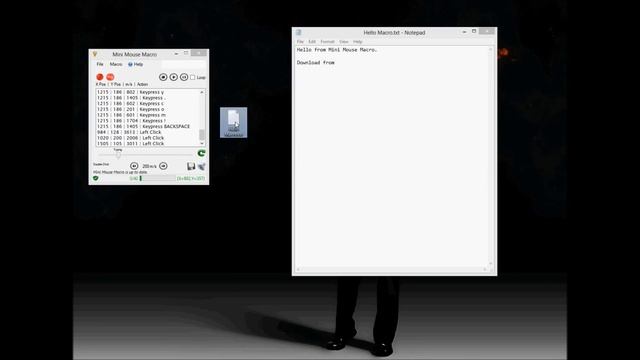Click the '200 m/s' speed value

pyautogui.click(x=149, y=166)
